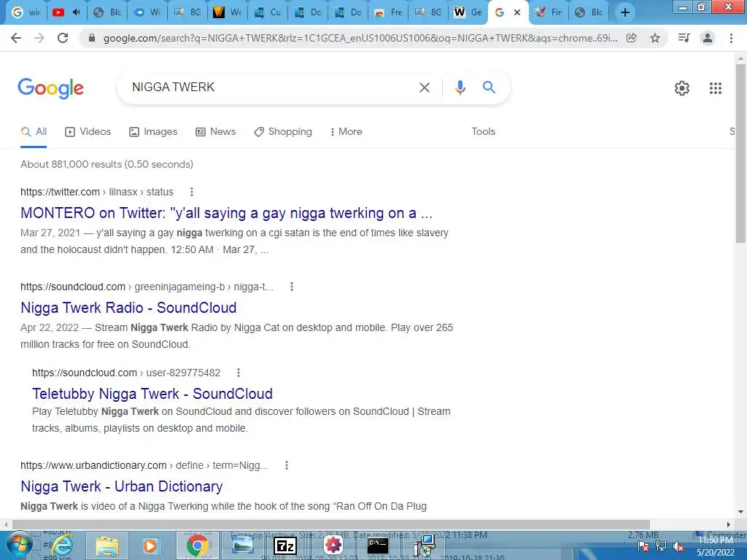The width and height of the screenshot is (747, 560).
Task: Open the Tools filter options
Action: pyautogui.click(x=483, y=132)
